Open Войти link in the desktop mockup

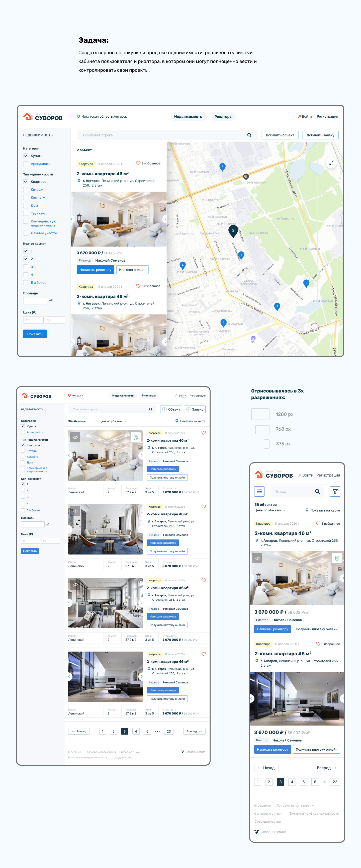coord(307,117)
